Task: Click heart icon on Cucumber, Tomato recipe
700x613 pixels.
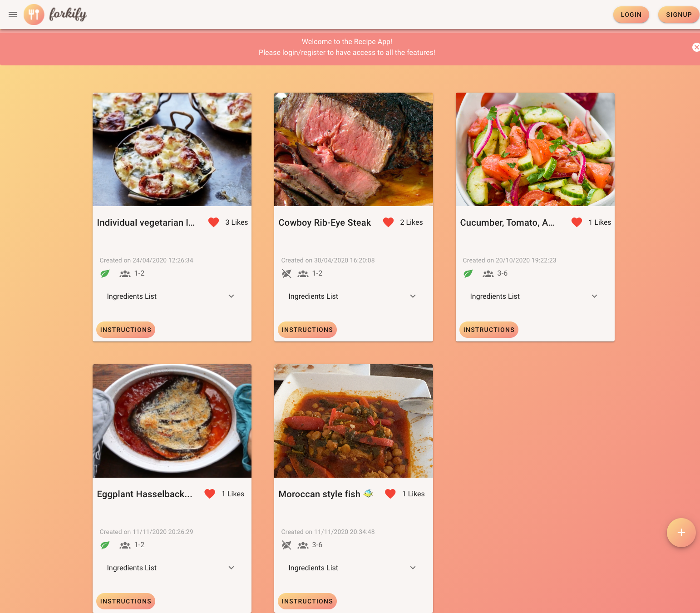Action: (577, 222)
